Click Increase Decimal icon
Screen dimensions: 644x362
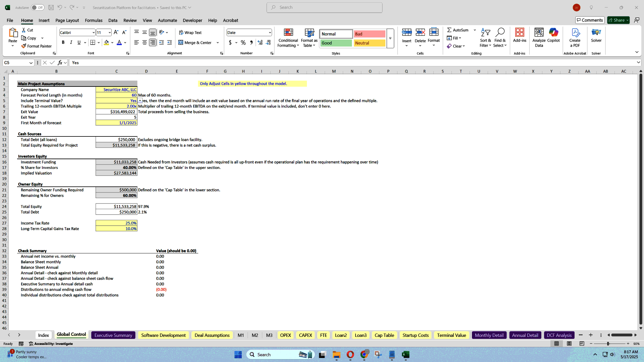tap(260, 43)
